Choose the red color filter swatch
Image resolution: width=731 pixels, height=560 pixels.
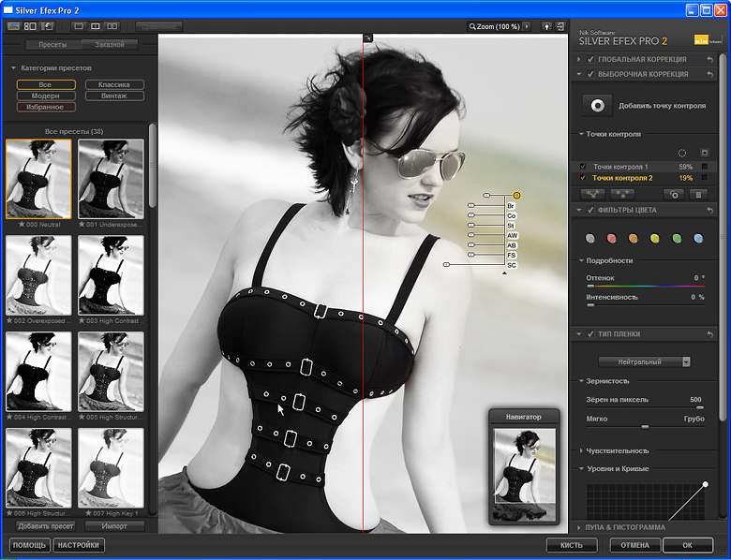point(611,239)
